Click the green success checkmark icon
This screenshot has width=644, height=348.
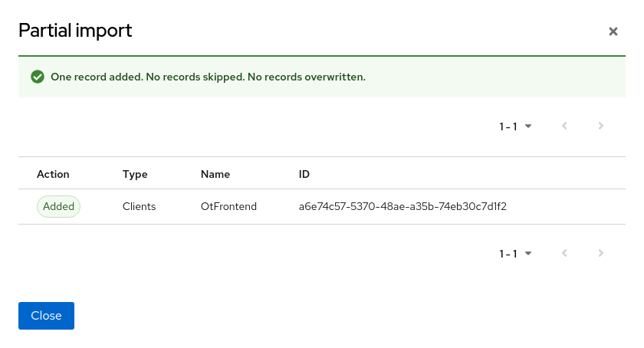[37, 77]
